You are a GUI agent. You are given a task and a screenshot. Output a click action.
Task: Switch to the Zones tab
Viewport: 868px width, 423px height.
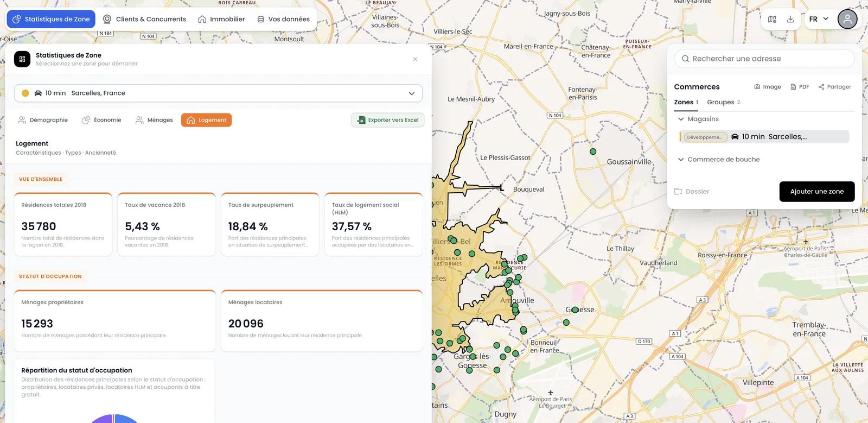tap(686, 102)
